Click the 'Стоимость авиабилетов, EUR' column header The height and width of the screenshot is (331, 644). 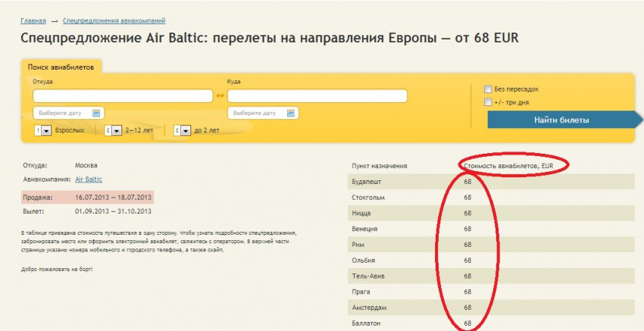tap(514, 165)
